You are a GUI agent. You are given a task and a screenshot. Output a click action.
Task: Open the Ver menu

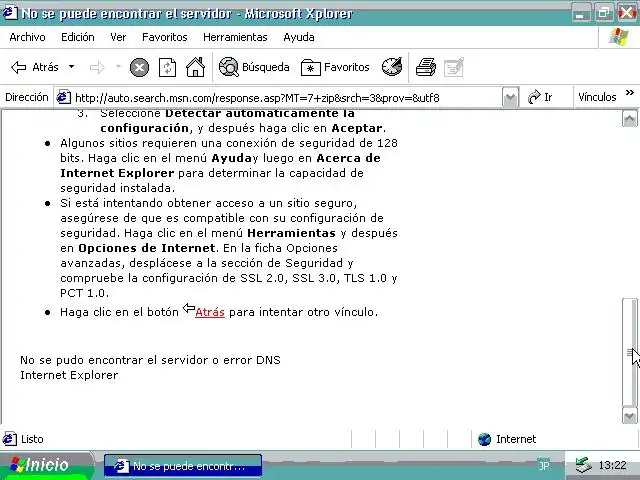[118, 38]
